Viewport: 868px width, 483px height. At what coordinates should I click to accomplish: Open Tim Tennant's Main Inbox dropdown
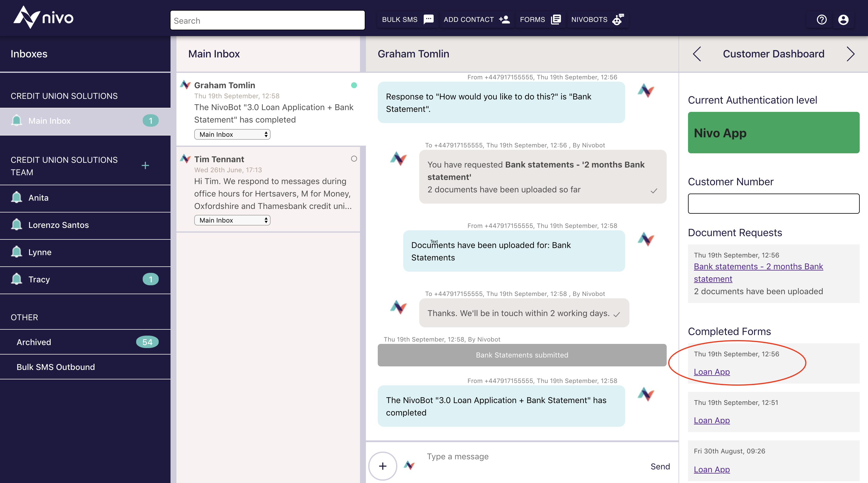pyautogui.click(x=232, y=220)
